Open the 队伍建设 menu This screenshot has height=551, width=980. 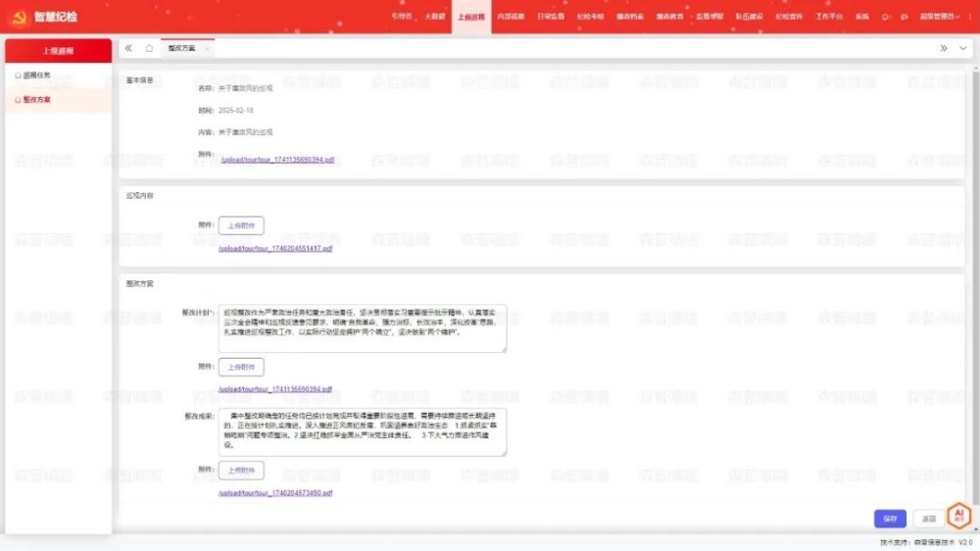tap(750, 17)
